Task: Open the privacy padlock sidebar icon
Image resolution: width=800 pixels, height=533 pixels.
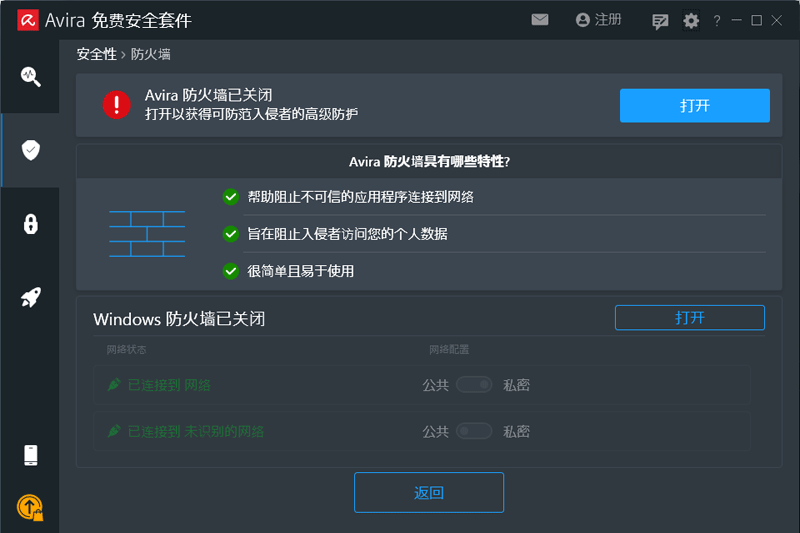Action: (x=30, y=223)
